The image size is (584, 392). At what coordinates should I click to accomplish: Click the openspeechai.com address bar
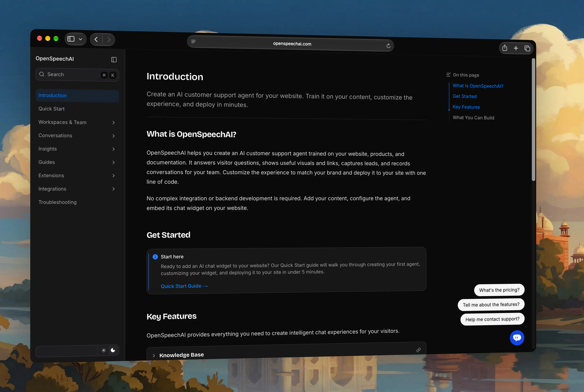coord(290,44)
